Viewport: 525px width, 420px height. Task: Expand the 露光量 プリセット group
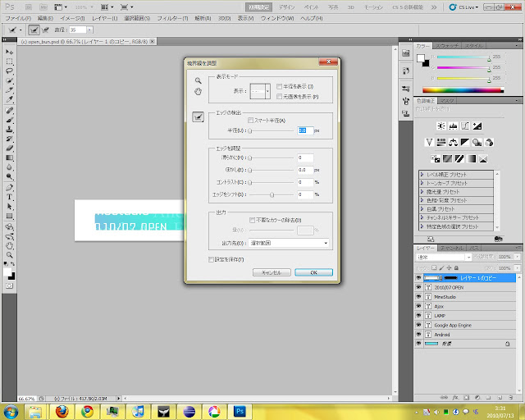tap(422, 192)
